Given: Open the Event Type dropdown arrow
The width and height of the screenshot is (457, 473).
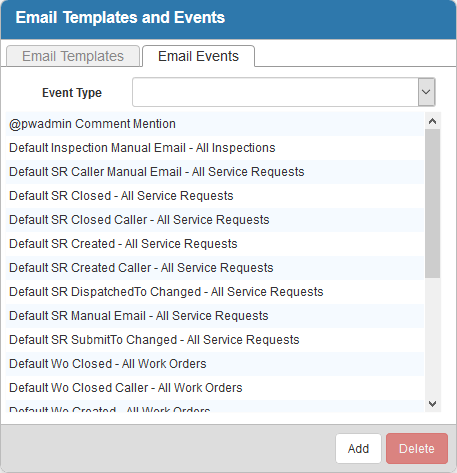Looking at the screenshot, I should [x=426, y=92].
